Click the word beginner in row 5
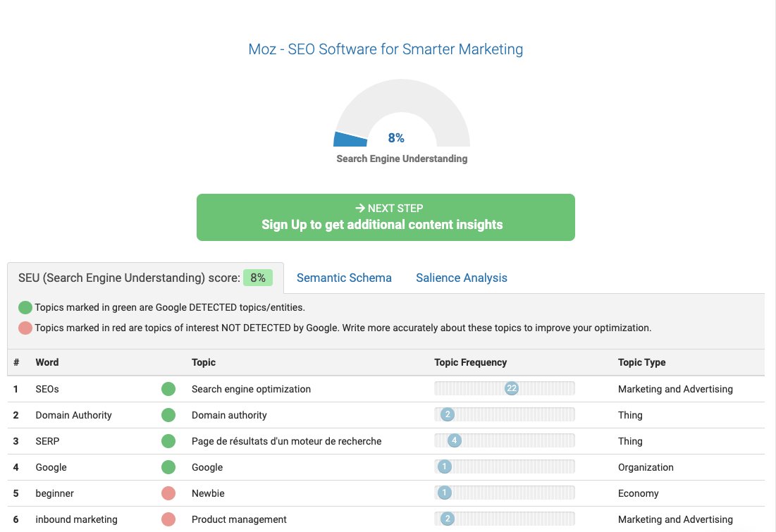The image size is (776, 532). click(54, 493)
